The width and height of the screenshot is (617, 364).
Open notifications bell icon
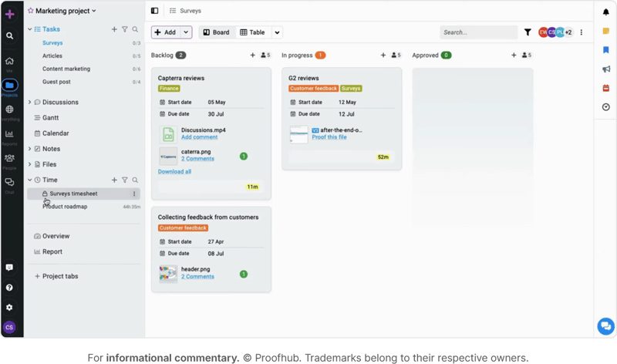coord(606,12)
